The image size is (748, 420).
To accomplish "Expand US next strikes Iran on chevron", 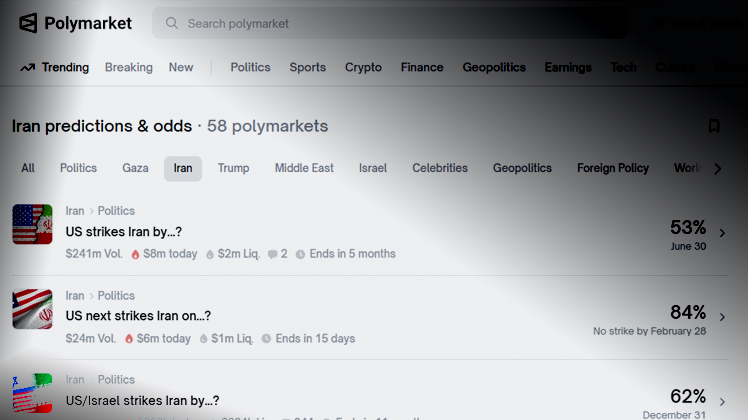I will coord(722,317).
